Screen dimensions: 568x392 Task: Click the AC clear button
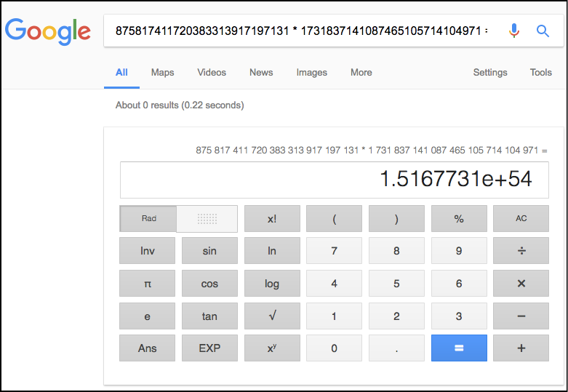521,218
